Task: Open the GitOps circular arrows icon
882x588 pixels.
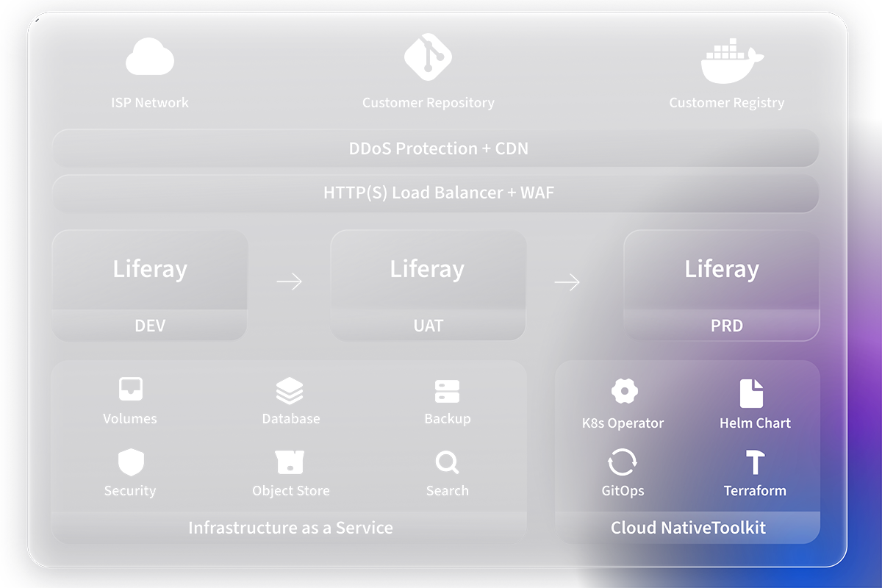Action: [x=623, y=463]
